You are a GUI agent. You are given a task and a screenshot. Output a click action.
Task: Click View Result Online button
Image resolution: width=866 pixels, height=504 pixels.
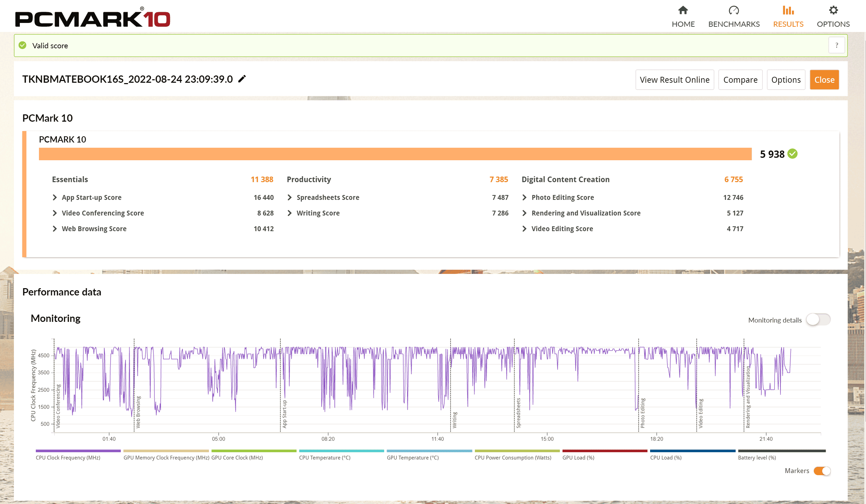point(674,80)
